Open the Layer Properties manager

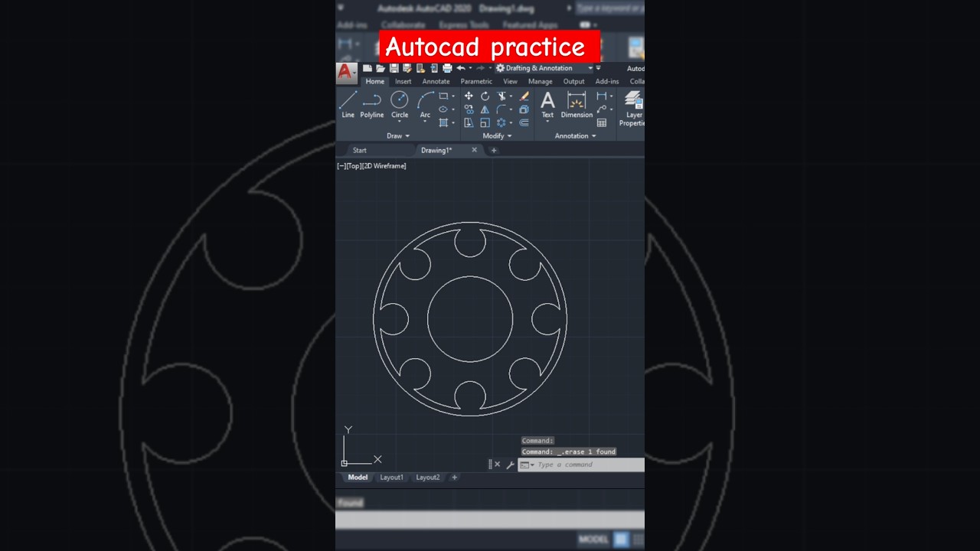(632, 108)
